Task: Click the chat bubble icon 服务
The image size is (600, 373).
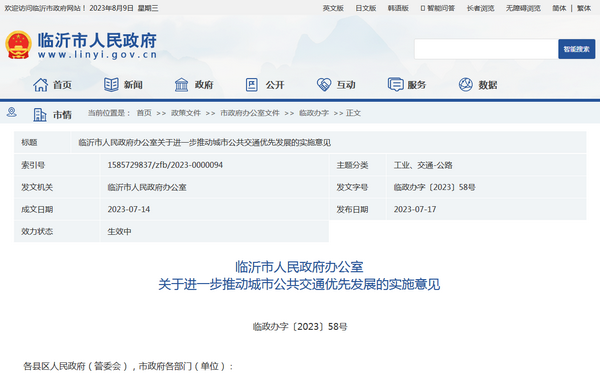Action: 395,85
